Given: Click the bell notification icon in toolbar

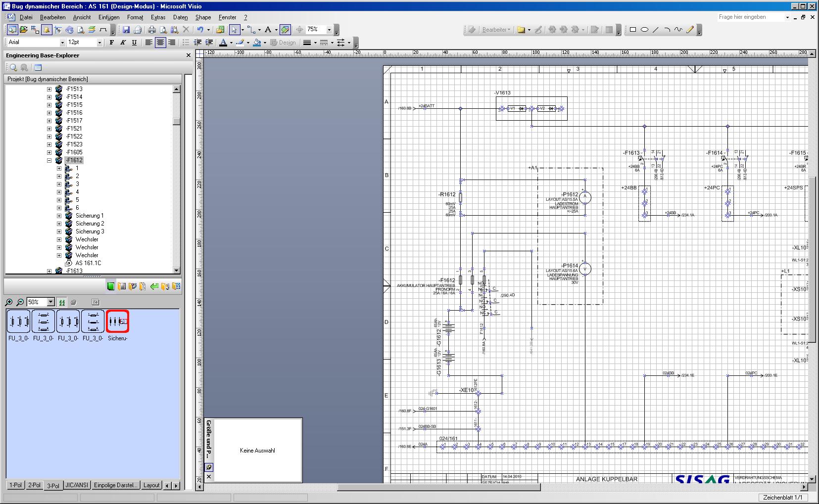Looking at the screenshot, I should 47,30.
